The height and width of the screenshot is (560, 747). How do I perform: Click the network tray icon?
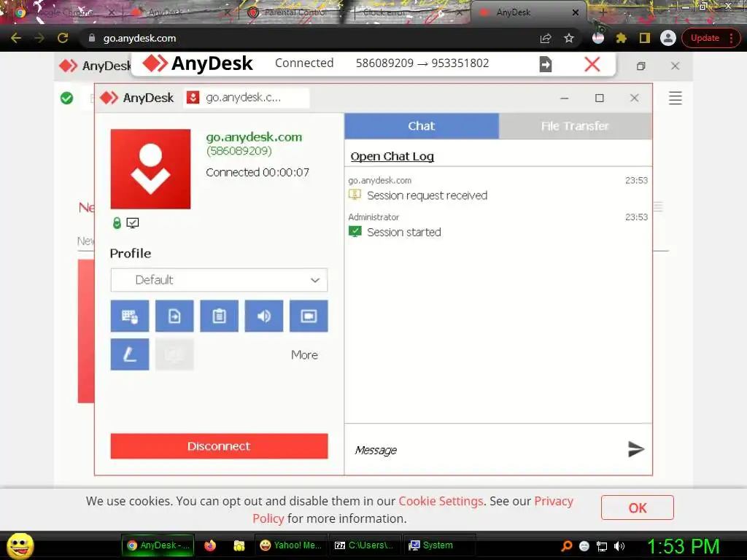[602, 546]
